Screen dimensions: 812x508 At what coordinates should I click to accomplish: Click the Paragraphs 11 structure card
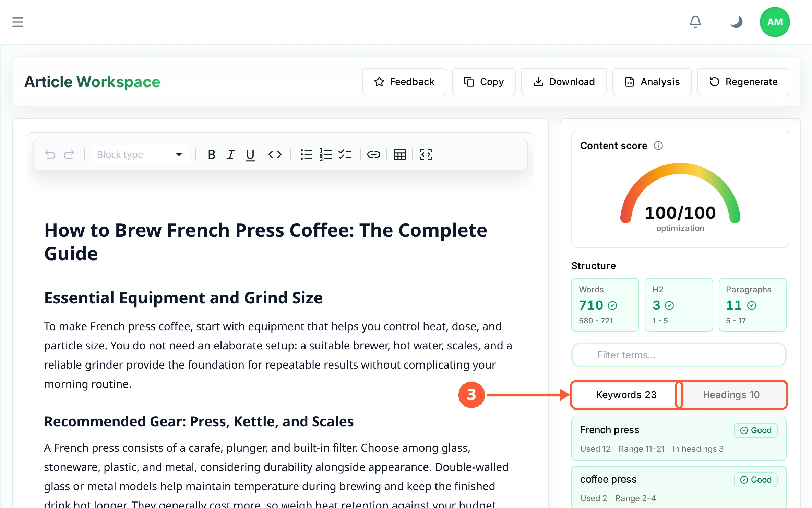coord(753,305)
